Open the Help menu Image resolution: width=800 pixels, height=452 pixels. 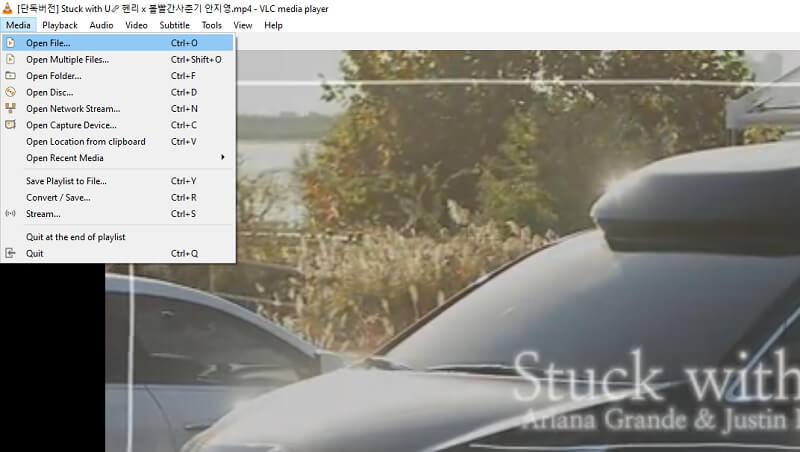point(273,25)
